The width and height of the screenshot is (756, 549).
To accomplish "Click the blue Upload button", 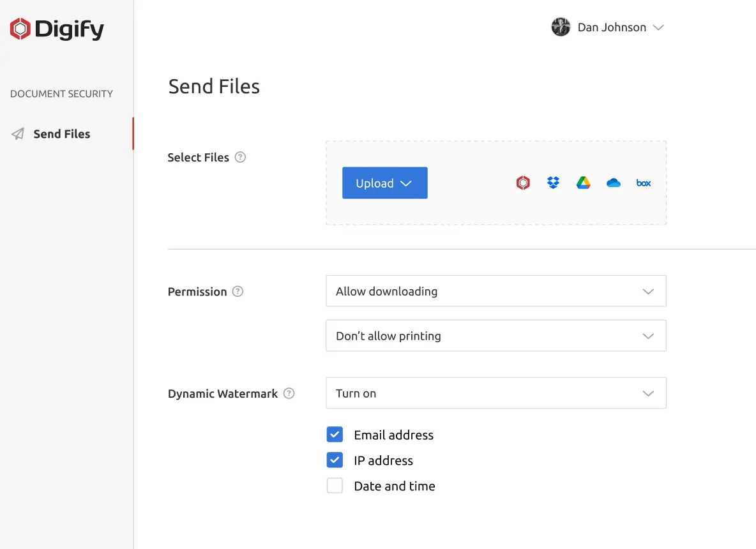I will (384, 183).
